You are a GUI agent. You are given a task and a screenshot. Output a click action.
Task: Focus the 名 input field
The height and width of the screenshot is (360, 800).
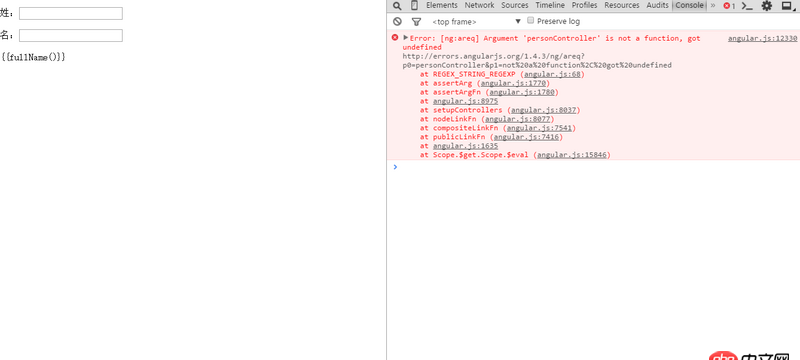point(71,35)
